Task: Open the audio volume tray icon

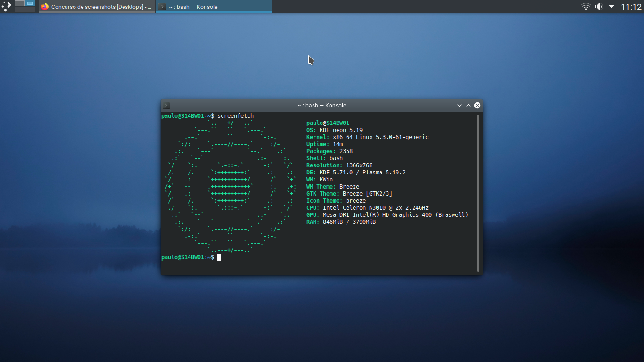Action: (x=599, y=7)
